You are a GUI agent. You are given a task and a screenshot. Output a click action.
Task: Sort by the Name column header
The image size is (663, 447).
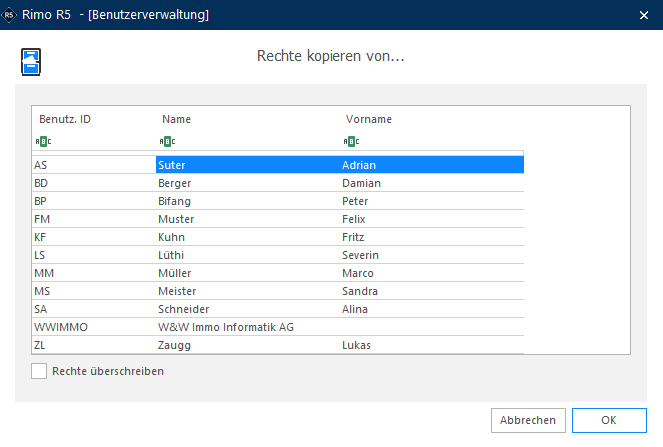point(176,119)
